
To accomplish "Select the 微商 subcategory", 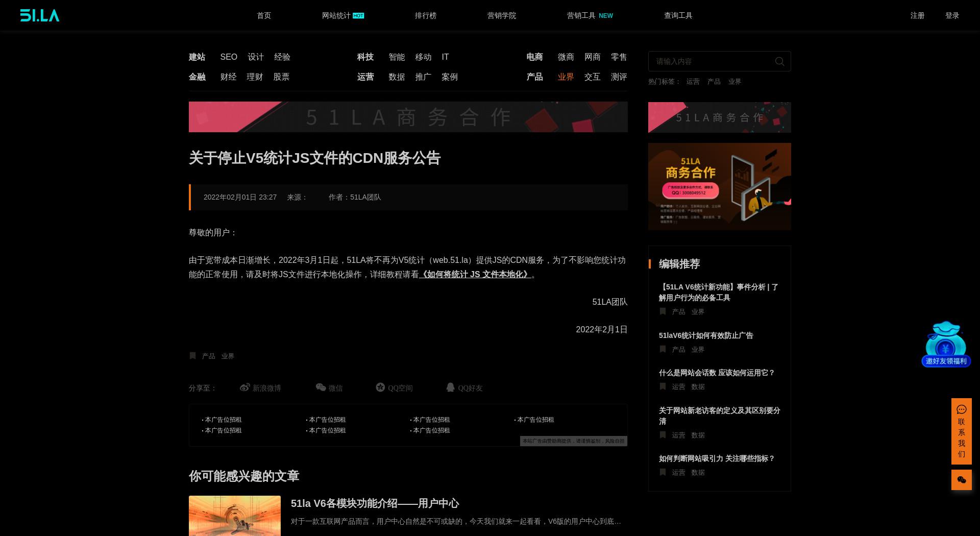I will click(x=566, y=57).
